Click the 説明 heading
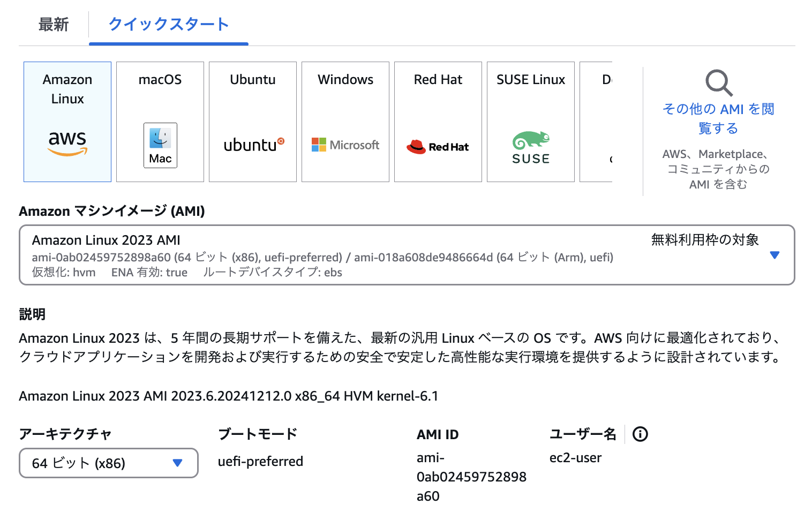The image size is (812, 512). point(32,314)
